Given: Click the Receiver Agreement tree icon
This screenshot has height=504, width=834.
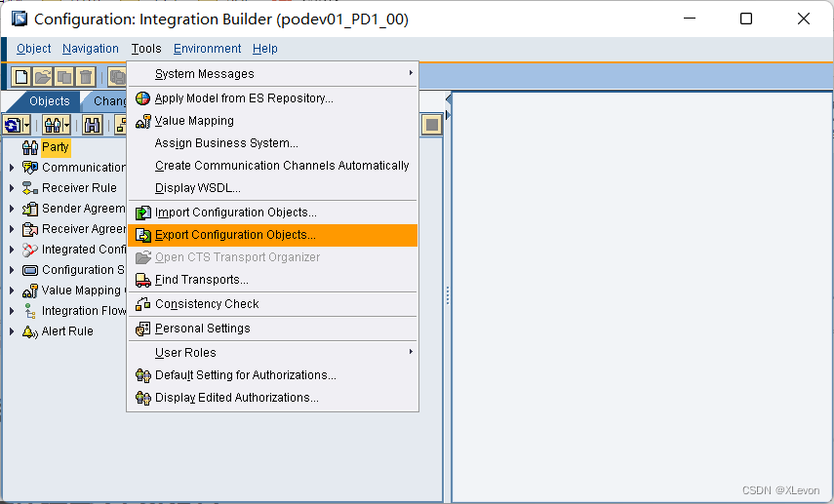Looking at the screenshot, I should click(30, 229).
